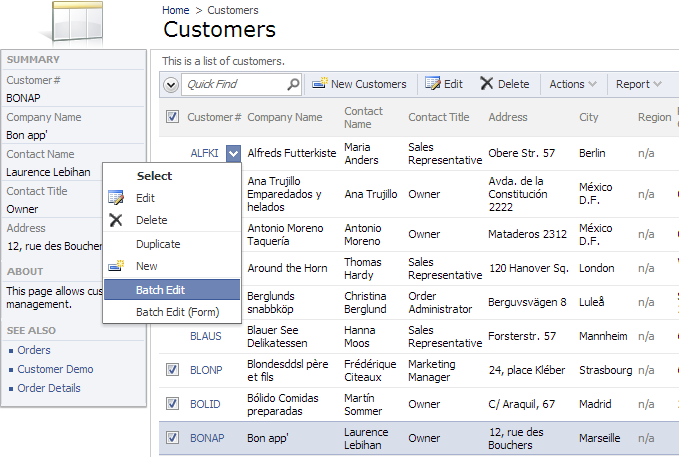Image resolution: width=679 pixels, height=457 pixels.
Task: Click the Delete X icon in context menu
Action: click(x=116, y=220)
